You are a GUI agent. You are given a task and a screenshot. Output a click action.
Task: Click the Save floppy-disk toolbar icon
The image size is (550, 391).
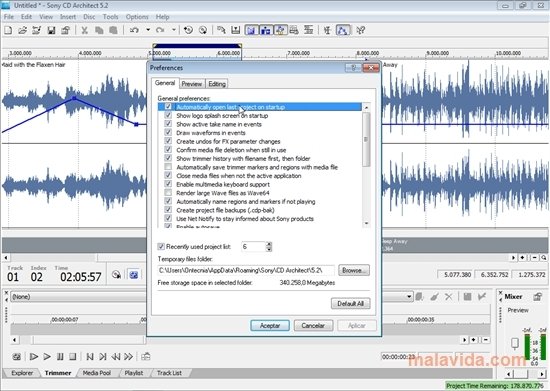[x=51, y=31]
